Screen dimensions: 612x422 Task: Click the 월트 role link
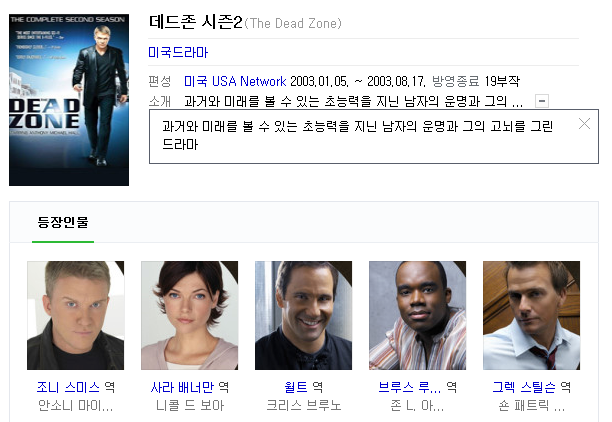pos(296,387)
